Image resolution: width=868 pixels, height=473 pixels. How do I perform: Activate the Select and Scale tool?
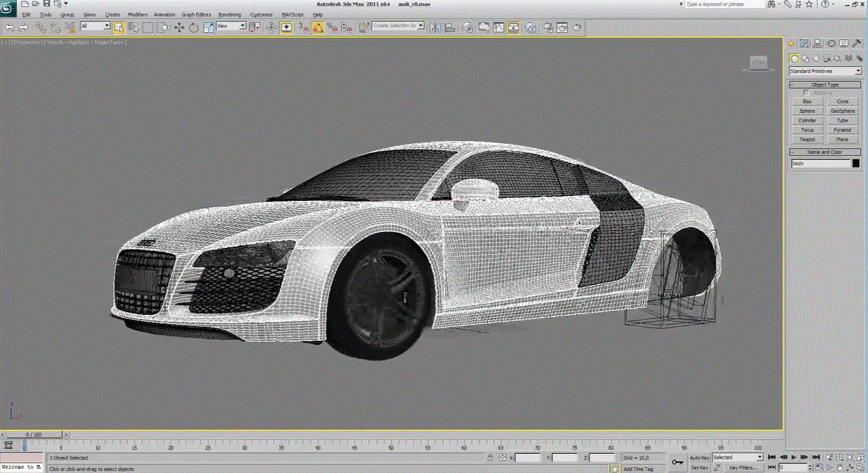[x=209, y=27]
